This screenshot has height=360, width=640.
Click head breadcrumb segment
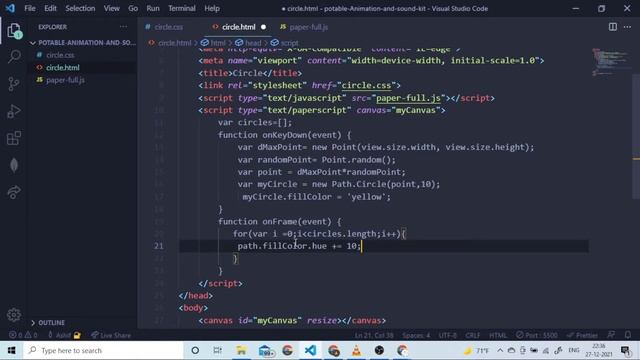(253, 42)
